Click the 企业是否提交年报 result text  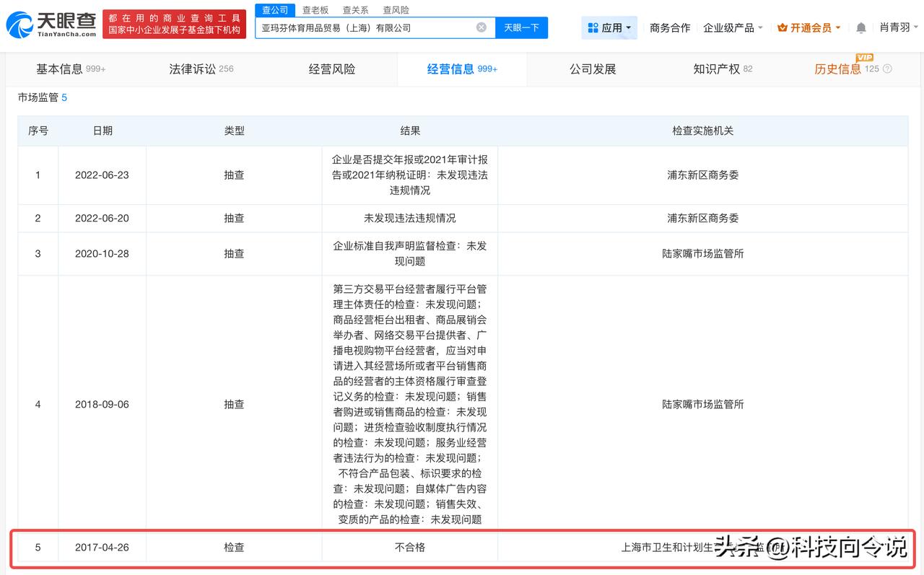(x=410, y=175)
